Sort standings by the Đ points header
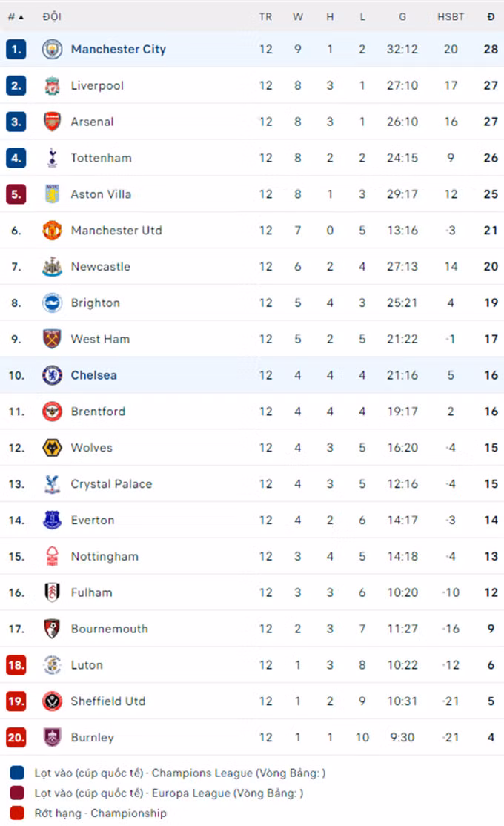The width and height of the screenshot is (504, 826). pyautogui.click(x=491, y=16)
